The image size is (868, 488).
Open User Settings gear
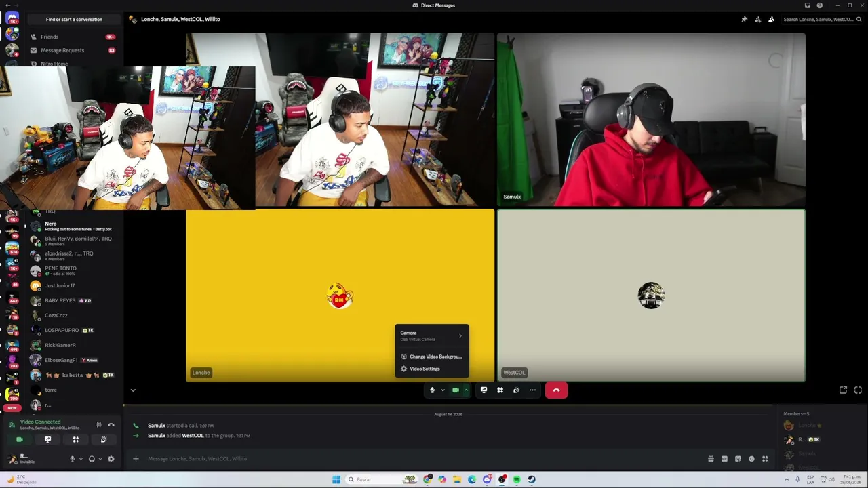(111, 459)
